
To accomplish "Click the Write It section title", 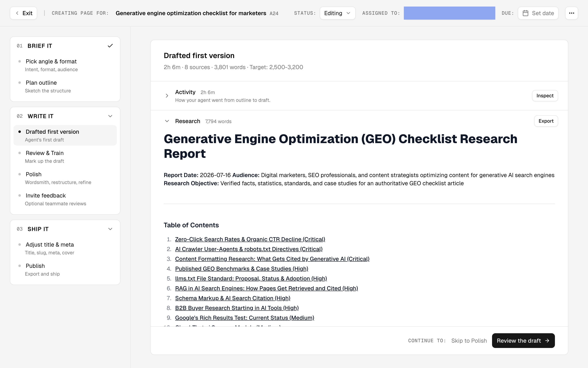I will 41,116.
